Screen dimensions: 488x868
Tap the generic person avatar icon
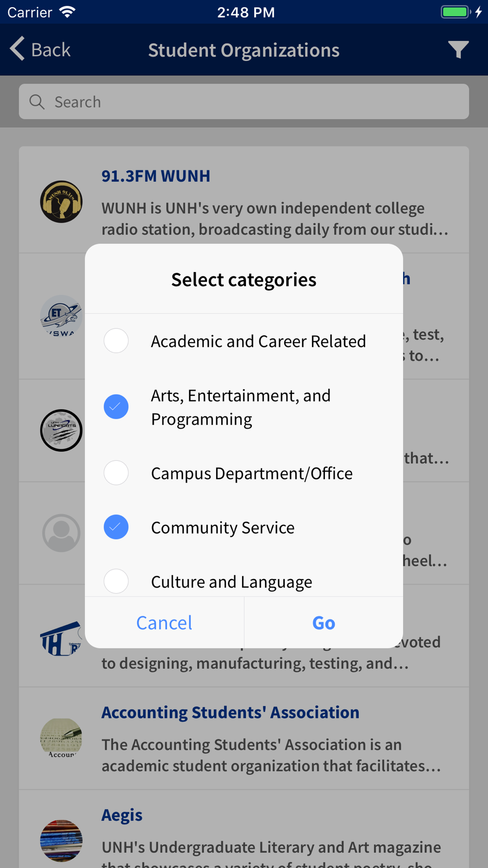click(61, 533)
